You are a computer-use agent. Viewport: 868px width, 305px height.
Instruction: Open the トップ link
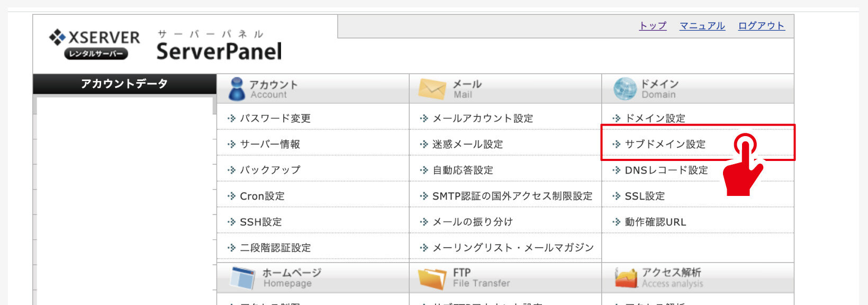click(x=653, y=26)
